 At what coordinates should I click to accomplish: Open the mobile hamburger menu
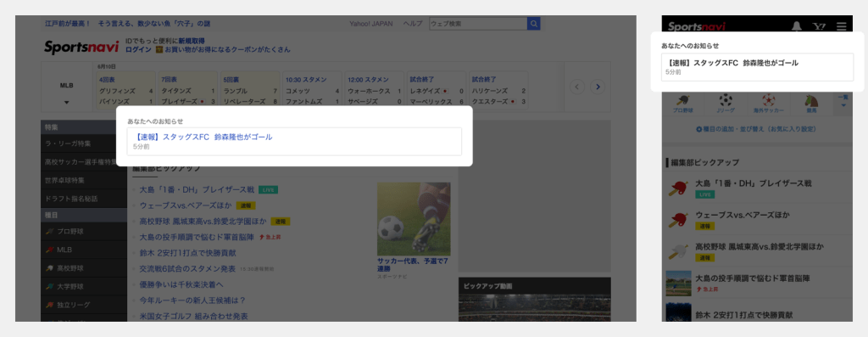[842, 26]
